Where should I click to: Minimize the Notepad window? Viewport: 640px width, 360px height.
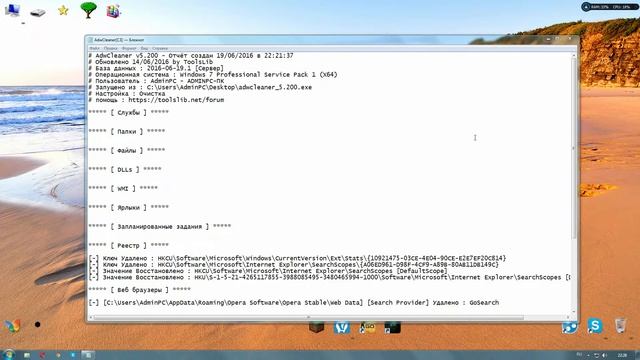(x=549, y=39)
